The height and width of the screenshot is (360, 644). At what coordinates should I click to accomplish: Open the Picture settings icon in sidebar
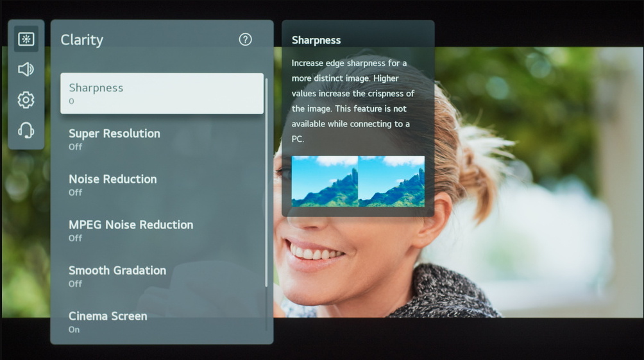[26, 39]
